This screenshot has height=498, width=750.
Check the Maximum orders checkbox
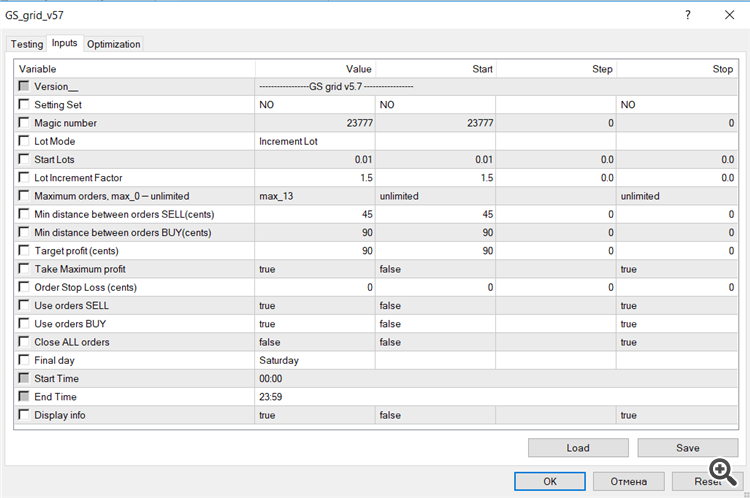point(23,195)
